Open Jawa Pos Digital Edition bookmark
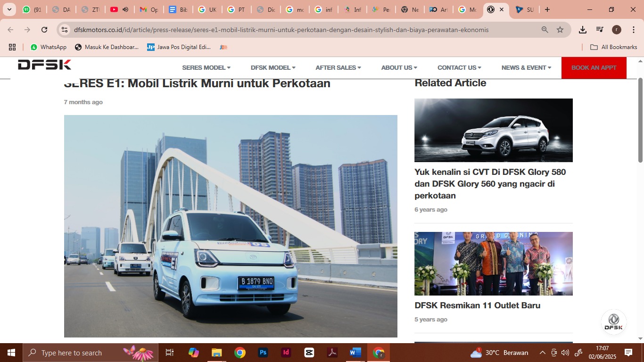 (x=179, y=47)
